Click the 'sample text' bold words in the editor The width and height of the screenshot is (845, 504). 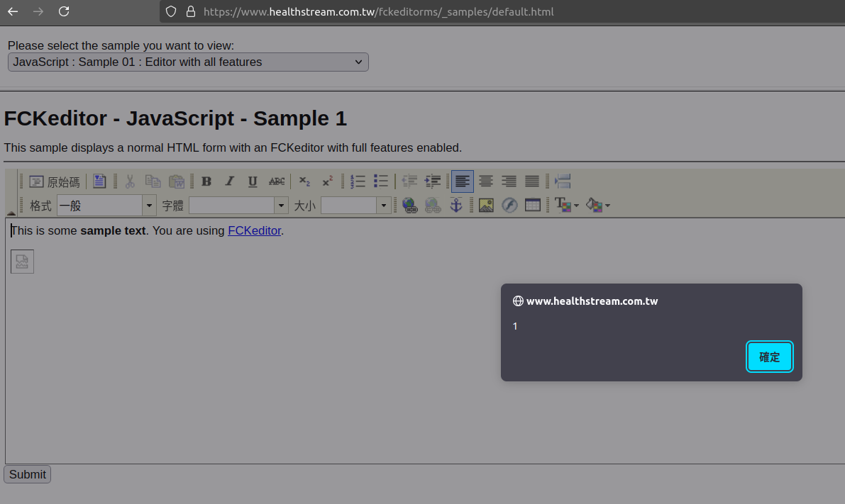click(113, 230)
